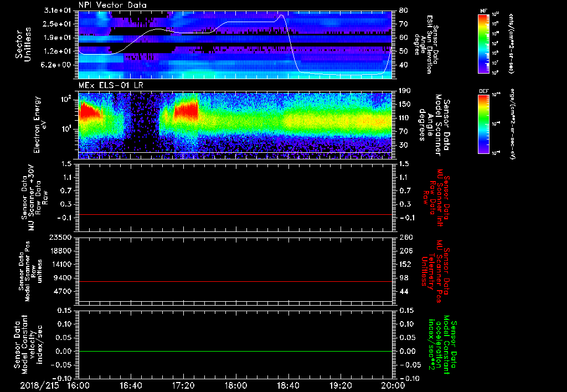
Task: Click the "Model Scanner Pos Raw" axis label
Action: pos(30,271)
